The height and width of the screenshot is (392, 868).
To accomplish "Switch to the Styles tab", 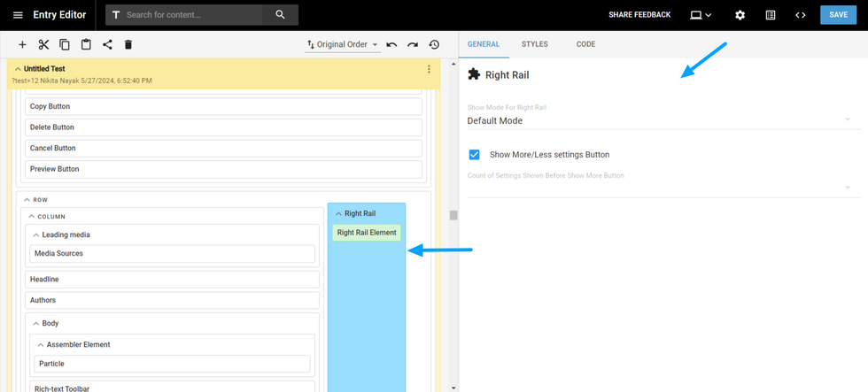I will coord(534,44).
